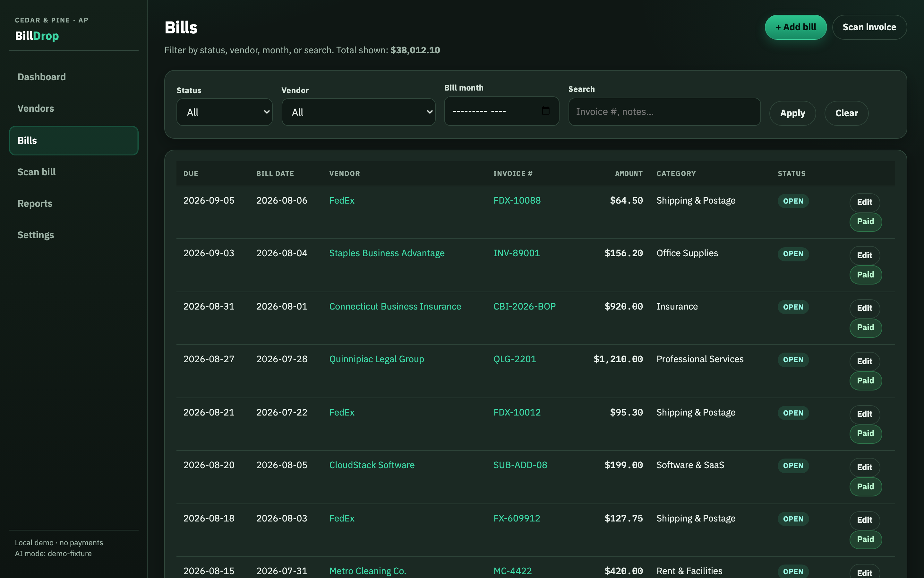Image resolution: width=924 pixels, height=578 pixels.
Task: Click the DUE column header
Action: [191, 173]
